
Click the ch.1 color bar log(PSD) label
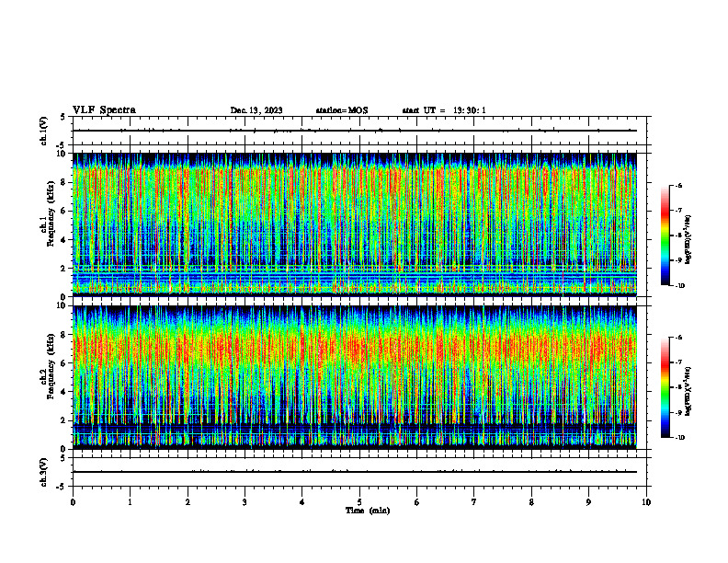coord(688,239)
